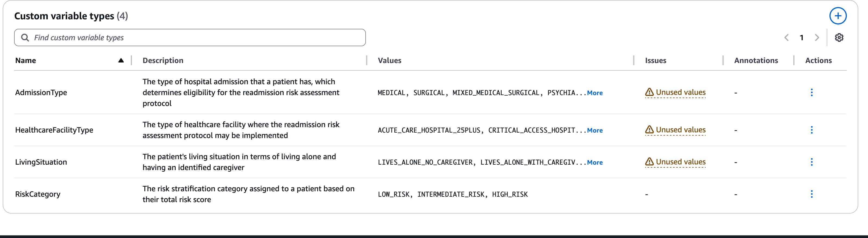Viewport: 868px width, 238px height.
Task: Go to previous page chevron
Action: coord(787,37)
